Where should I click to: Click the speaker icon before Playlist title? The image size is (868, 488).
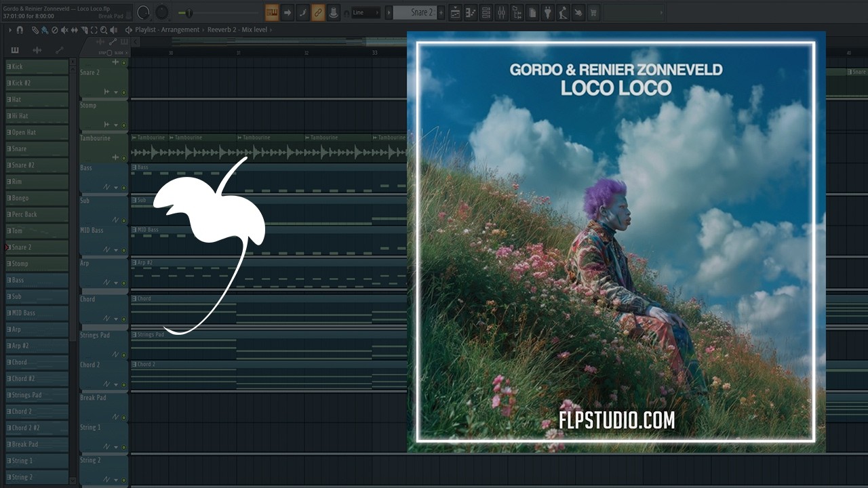point(128,30)
